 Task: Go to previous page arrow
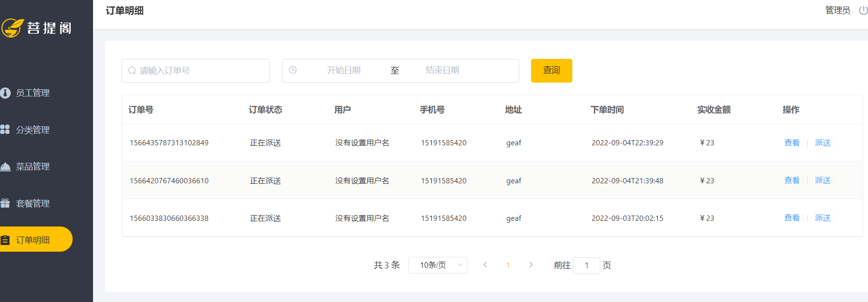[485, 265]
